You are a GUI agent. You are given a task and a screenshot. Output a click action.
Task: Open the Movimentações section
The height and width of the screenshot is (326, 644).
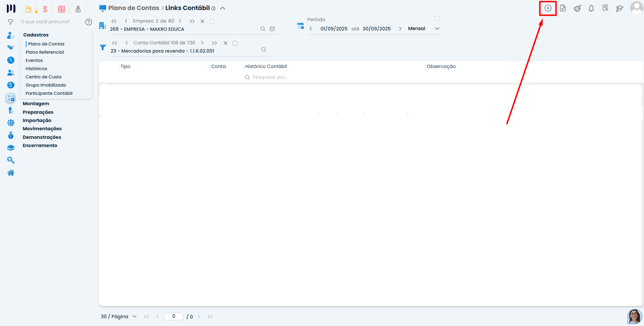pyautogui.click(x=42, y=129)
